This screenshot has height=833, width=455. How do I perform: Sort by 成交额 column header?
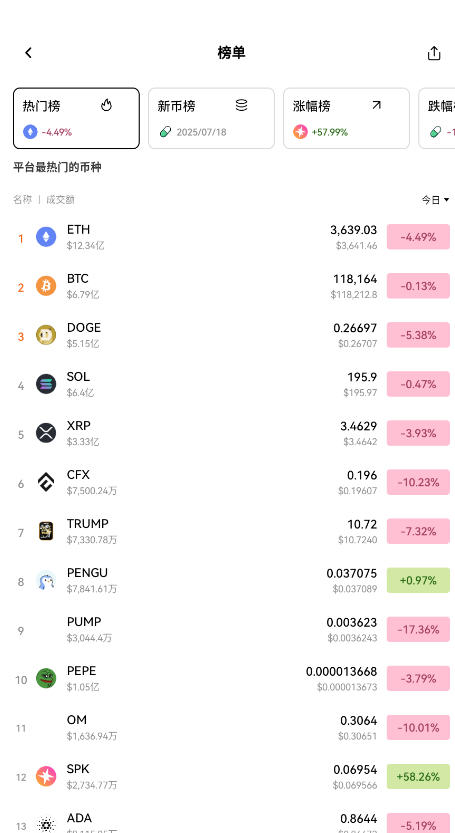[60, 200]
